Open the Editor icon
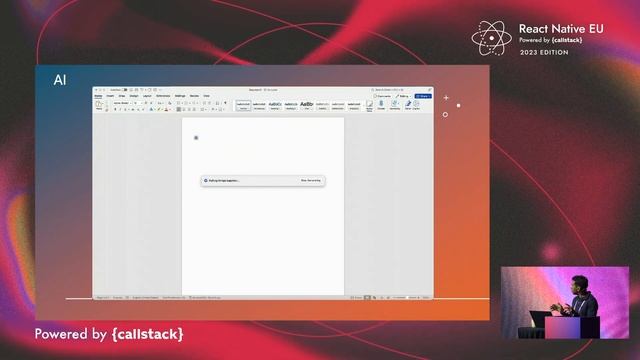The image size is (640, 360). (408, 105)
